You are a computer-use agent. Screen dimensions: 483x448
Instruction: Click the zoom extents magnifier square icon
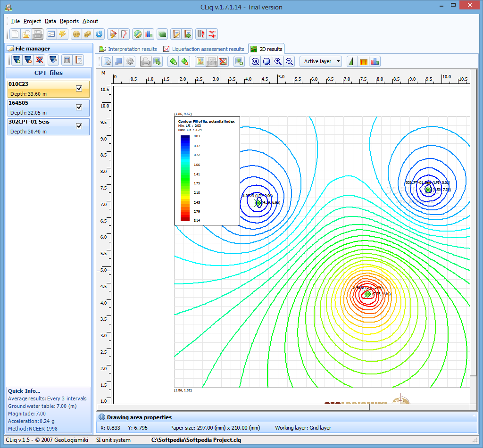[266, 62]
